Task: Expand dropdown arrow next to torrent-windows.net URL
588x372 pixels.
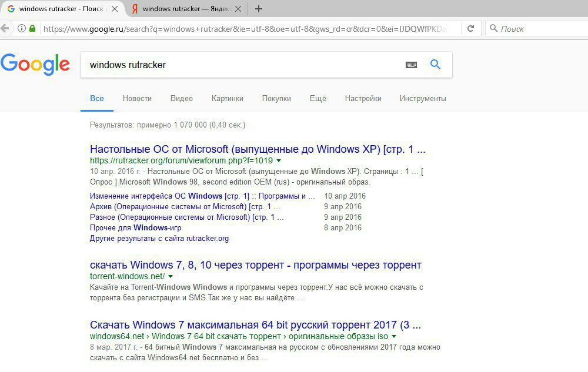Action: click(x=171, y=276)
